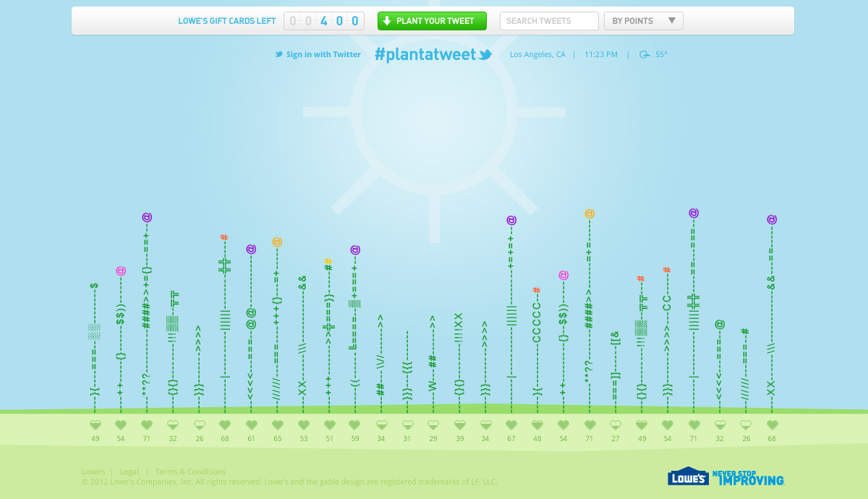This screenshot has width=868, height=499.
Task: Open the Lowe's footer link
Action: 93,472
